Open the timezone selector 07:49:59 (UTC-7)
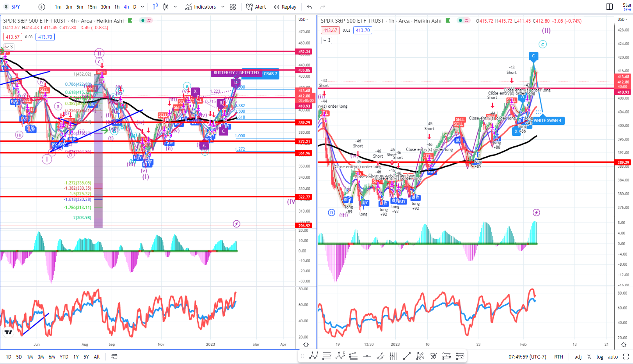Image resolution: width=633 pixels, height=364 pixels. click(x=527, y=357)
